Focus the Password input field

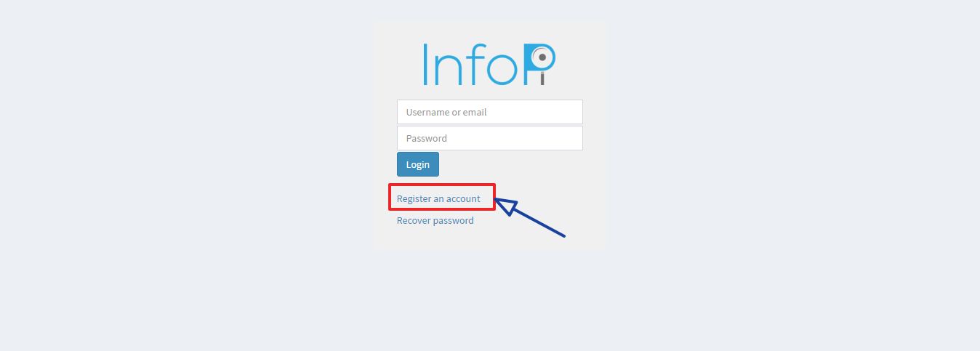coord(490,138)
